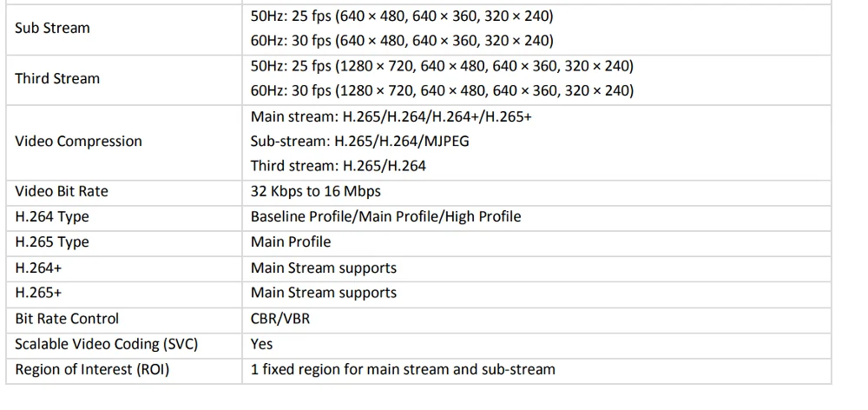Select the Bit Rate Control label
Image resolution: width=868 pixels, height=410 pixels.
(67, 319)
